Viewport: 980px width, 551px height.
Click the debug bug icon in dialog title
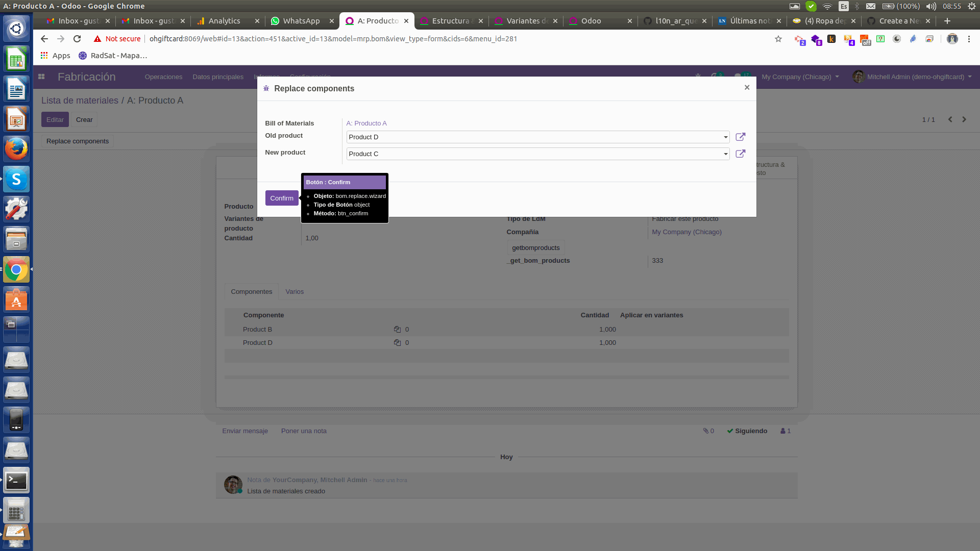click(266, 88)
